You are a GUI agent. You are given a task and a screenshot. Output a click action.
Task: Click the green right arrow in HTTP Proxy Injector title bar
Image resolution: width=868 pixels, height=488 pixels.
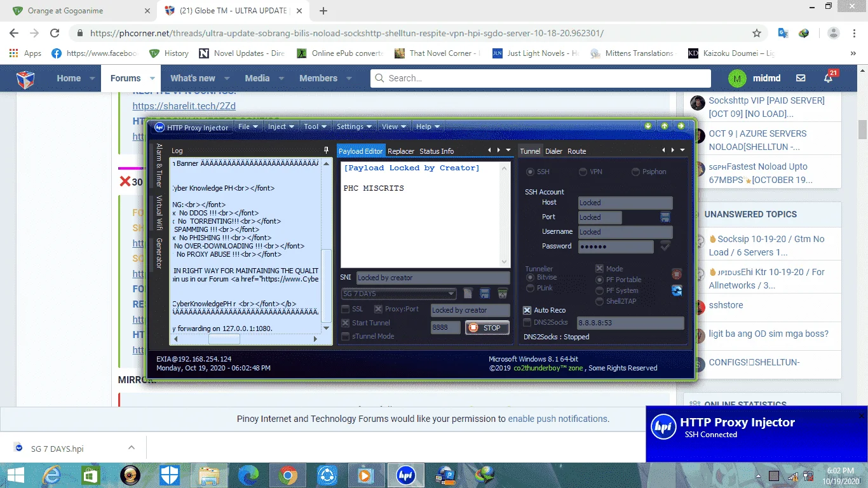[681, 126]
